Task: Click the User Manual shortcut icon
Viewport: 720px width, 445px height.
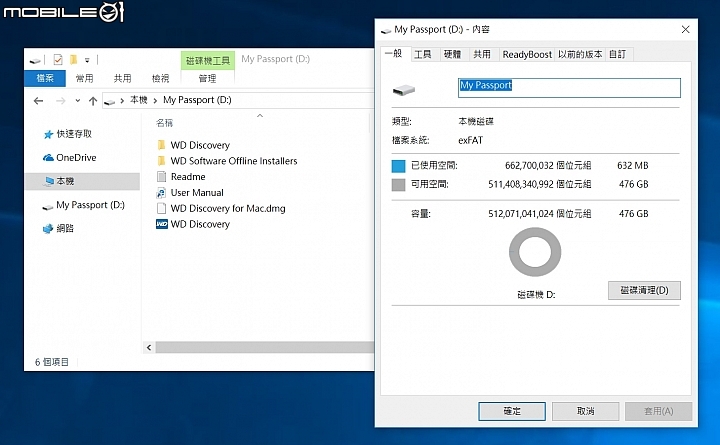Action: tap(162, 192)
